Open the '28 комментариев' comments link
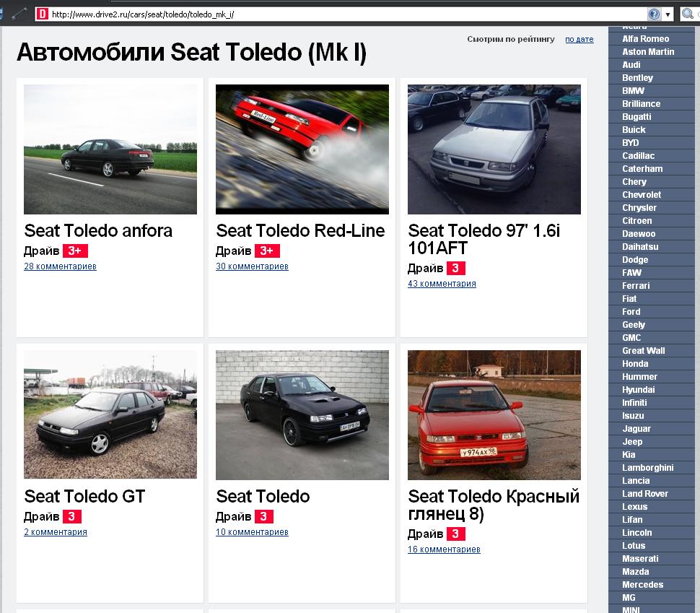Image resolution: width=700 pixels, height=613 pixels. click(61, 266)
